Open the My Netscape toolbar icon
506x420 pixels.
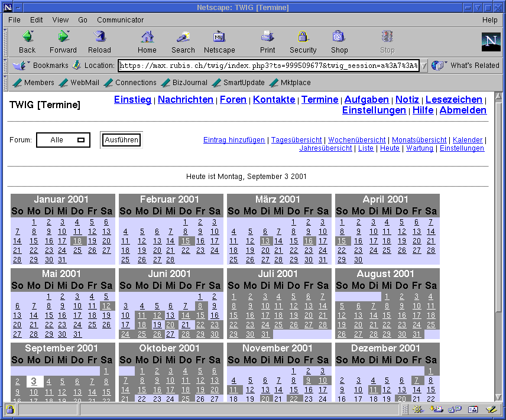click(219, 37)
